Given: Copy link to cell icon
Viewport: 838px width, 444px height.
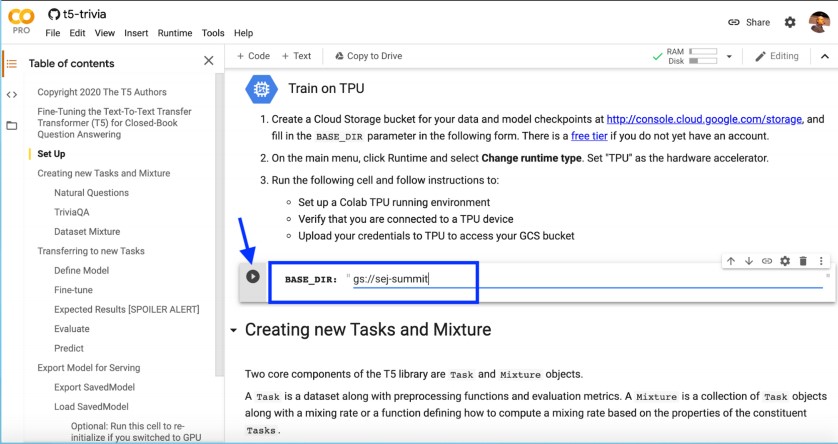Looking at the screenshot, I should [x=767, y=261].
